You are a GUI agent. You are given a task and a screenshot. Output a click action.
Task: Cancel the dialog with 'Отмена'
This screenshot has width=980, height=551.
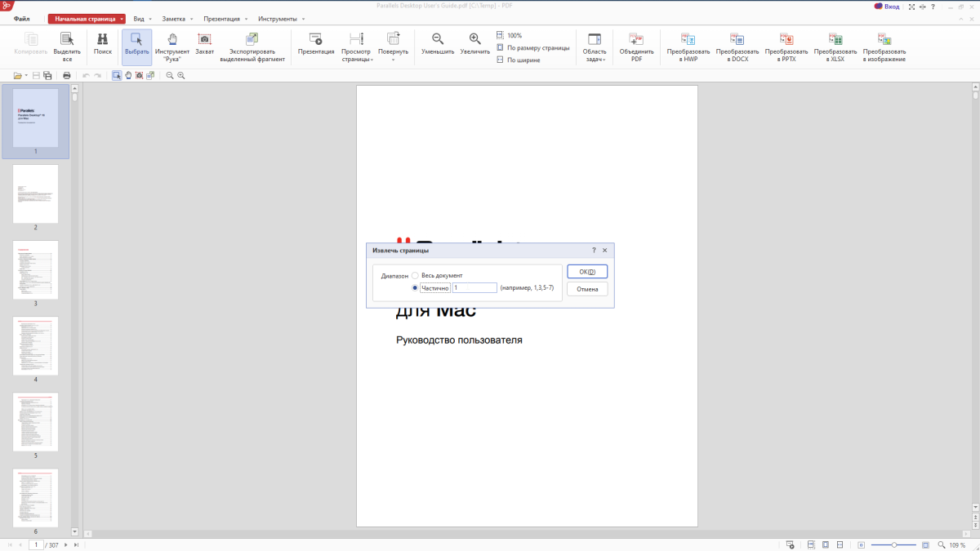pyautogui.click(x=587, y=289)
